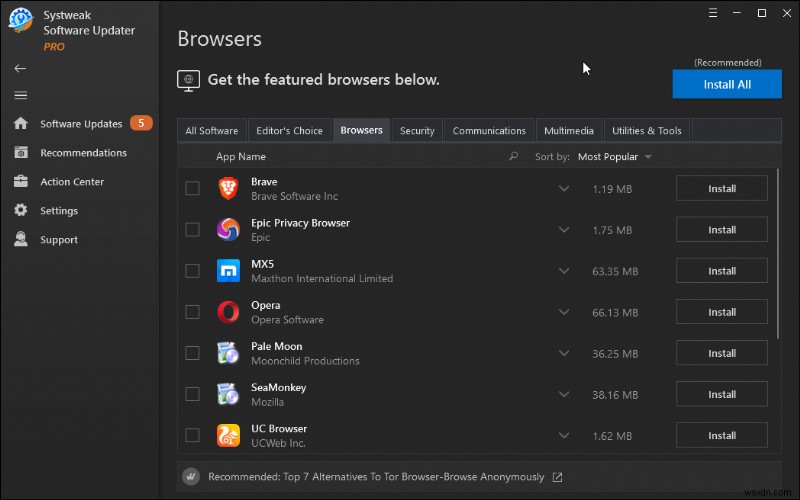Click the featured browsers monitor globe icon
Viewport: 800px width, 500px height.
[x=188, y=81]
